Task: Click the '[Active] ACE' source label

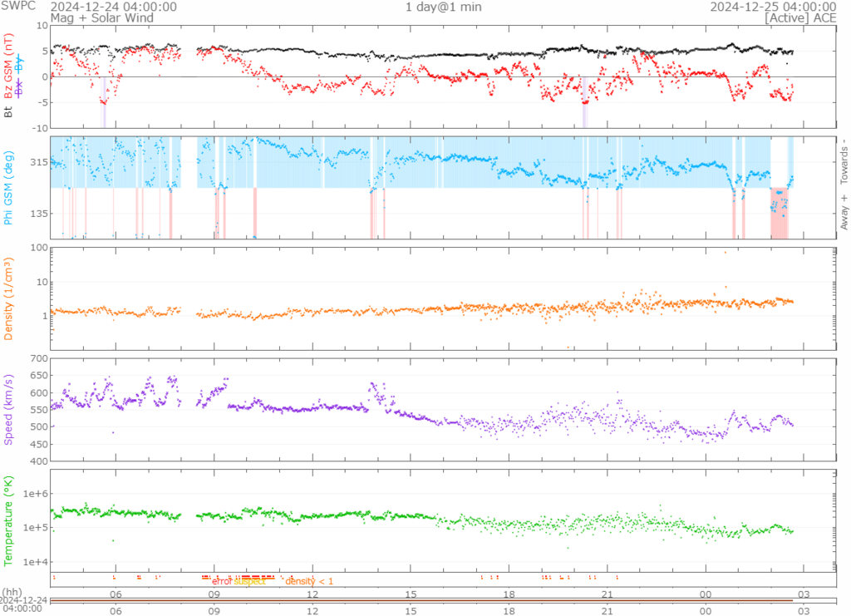Action: [800, 18]
